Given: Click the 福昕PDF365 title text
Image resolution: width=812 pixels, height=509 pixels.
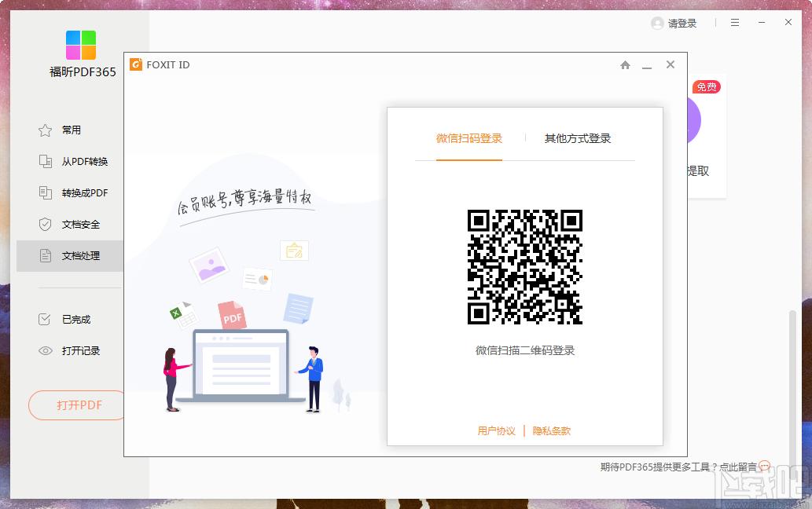Looking at the screenshot, I should coord(83,72).
